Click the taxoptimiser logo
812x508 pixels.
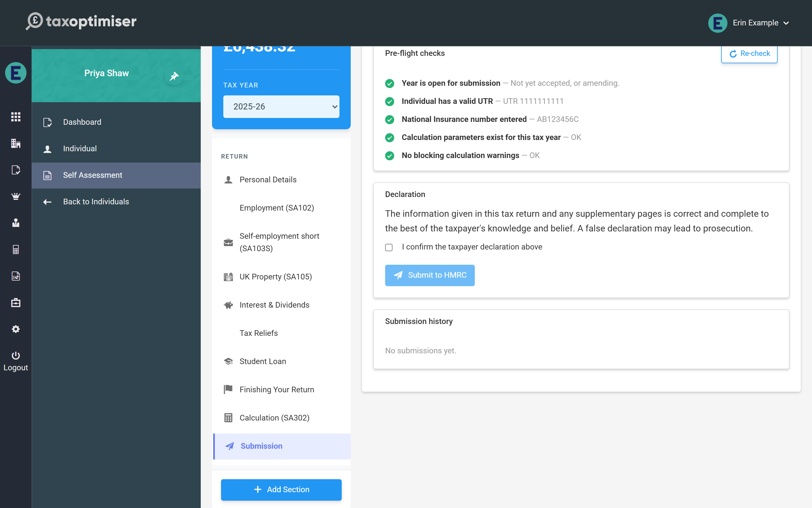click(x=81, y=21)
